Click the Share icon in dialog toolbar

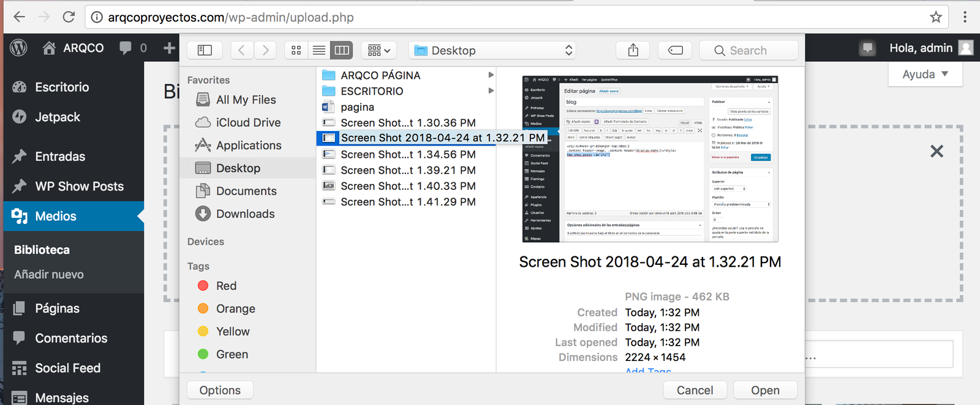633,50
